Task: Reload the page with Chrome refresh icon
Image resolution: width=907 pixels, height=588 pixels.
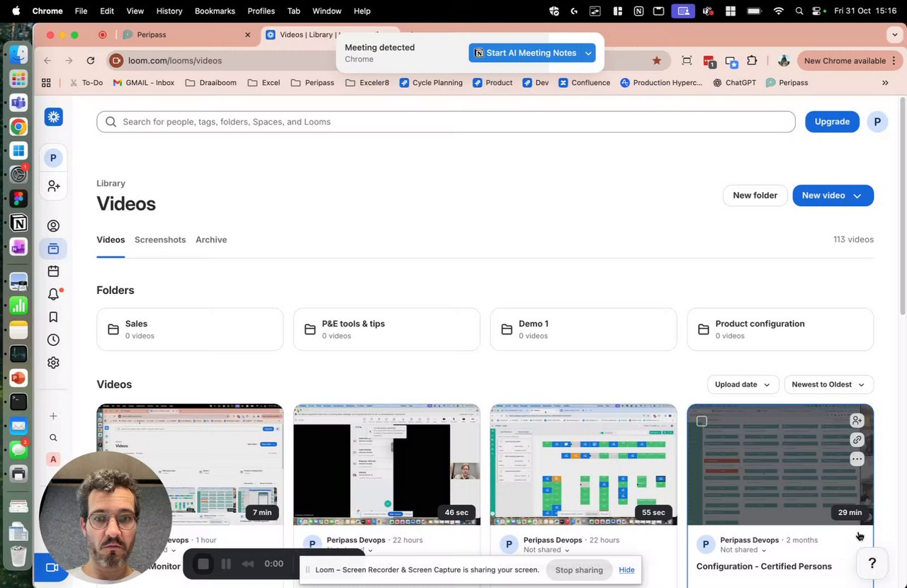Action: click(90, 61)
